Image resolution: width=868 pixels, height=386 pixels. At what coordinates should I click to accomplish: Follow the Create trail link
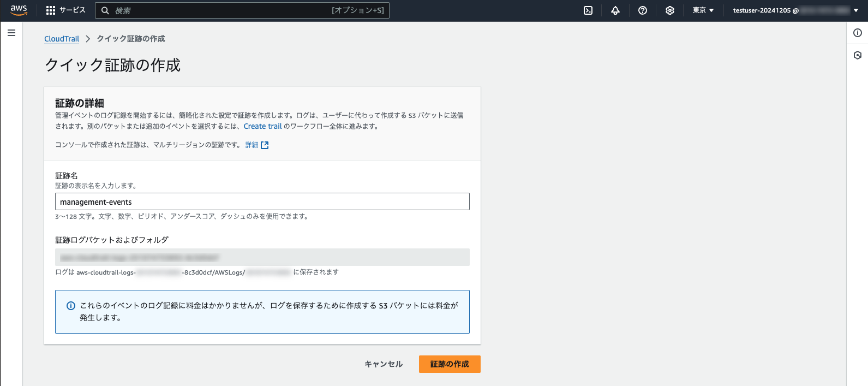click(x=262, y=126)
